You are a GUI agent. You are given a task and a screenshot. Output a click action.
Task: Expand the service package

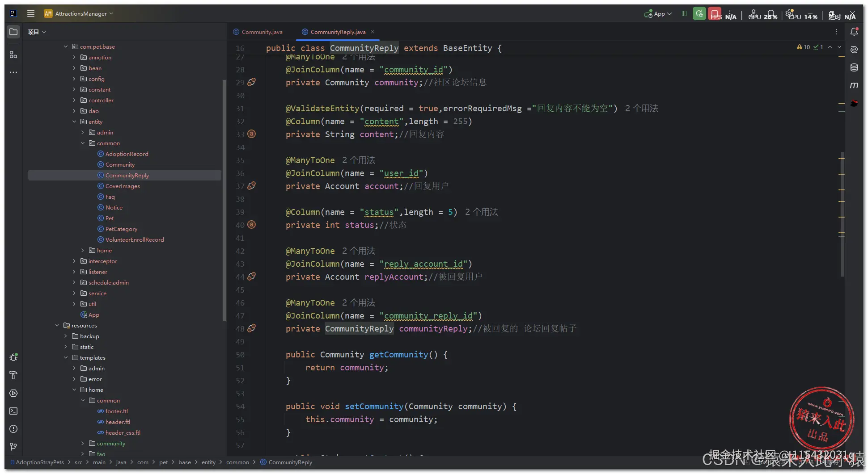click(74, 293)
